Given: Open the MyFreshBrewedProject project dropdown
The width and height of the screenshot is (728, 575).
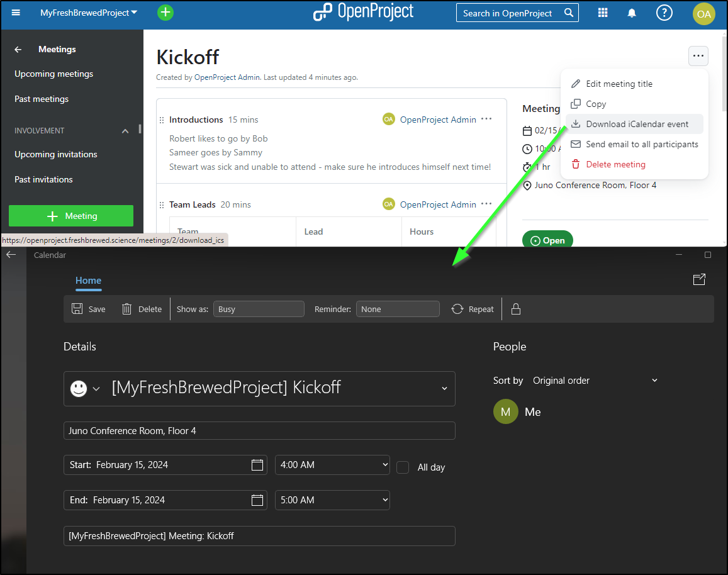Looking at the screenshot, I should point(89,13).
